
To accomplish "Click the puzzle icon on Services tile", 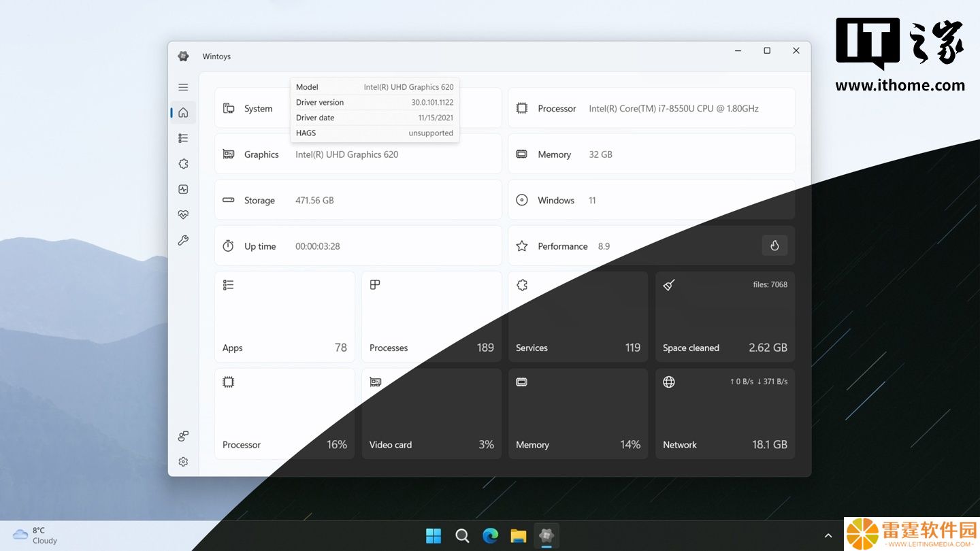I will (x=522, y=285).
